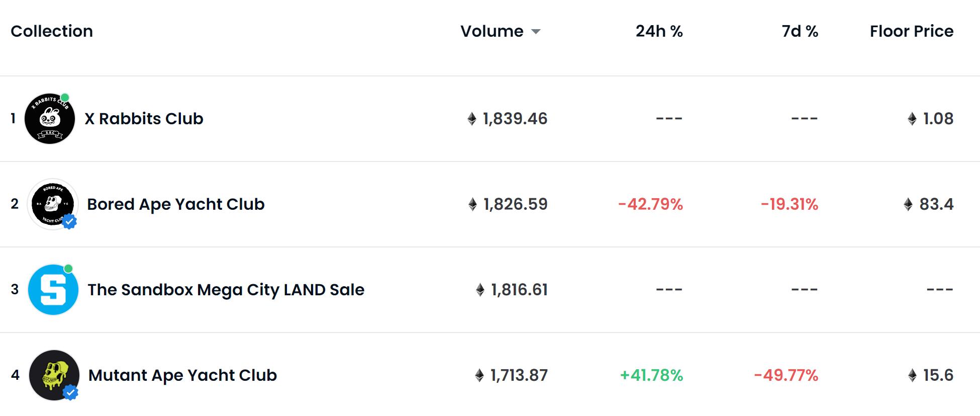Sort by the Volume column header
This screenshot has width=980, height=416.
492,31
